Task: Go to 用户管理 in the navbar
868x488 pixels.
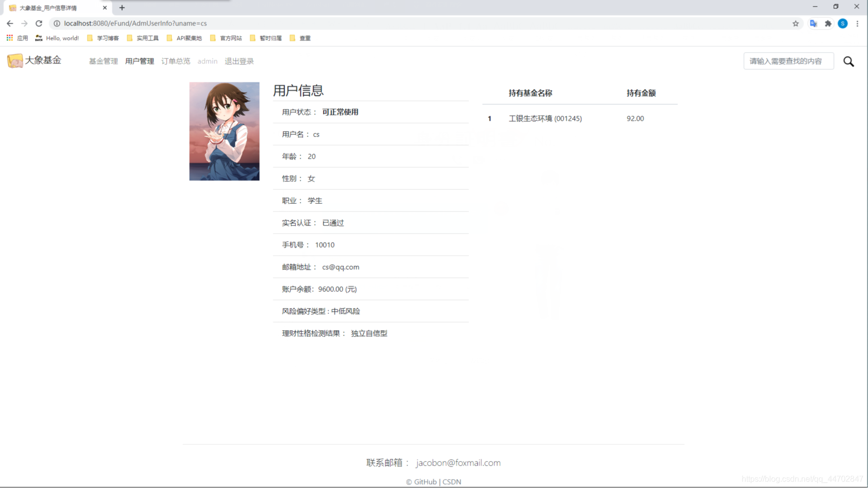Action: [139, 61]
